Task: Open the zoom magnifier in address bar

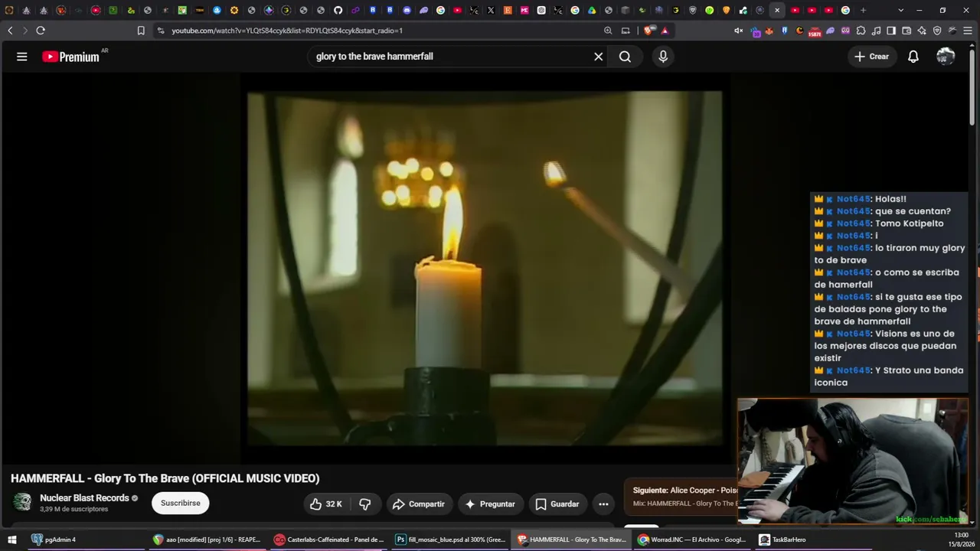Action: point(608,31)
